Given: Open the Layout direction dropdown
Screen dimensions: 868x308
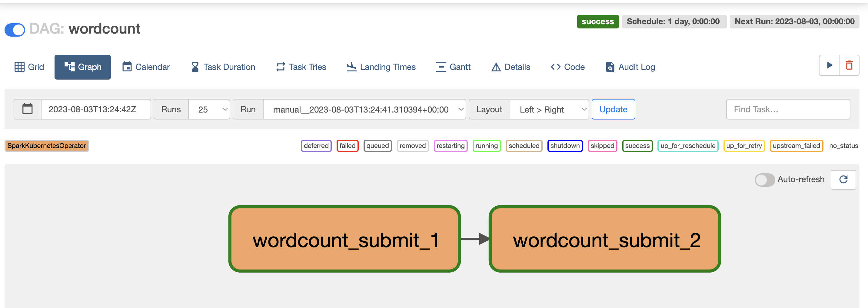Looking at the screenshot, I should point(549,110).
